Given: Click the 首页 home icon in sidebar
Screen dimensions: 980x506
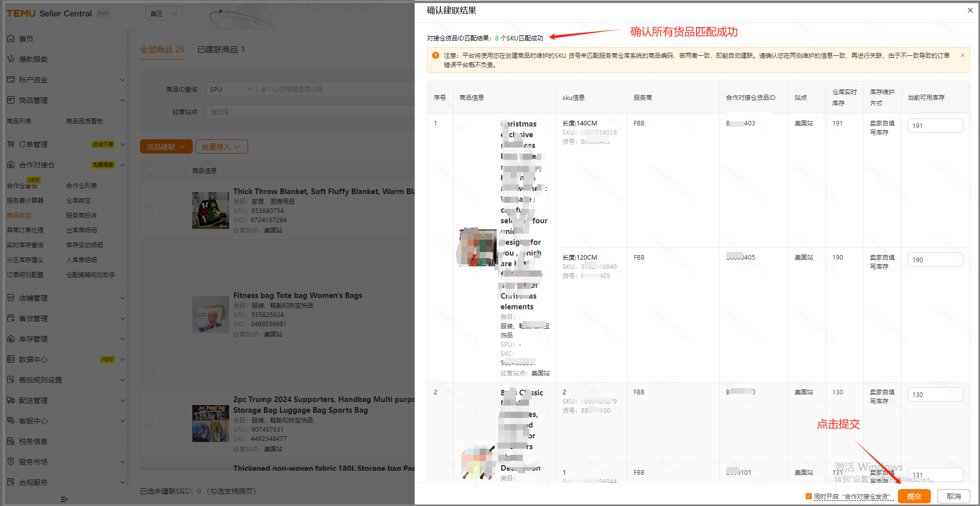Looking at the screenshot, I should pyautogui.click(x=11, y=39).
